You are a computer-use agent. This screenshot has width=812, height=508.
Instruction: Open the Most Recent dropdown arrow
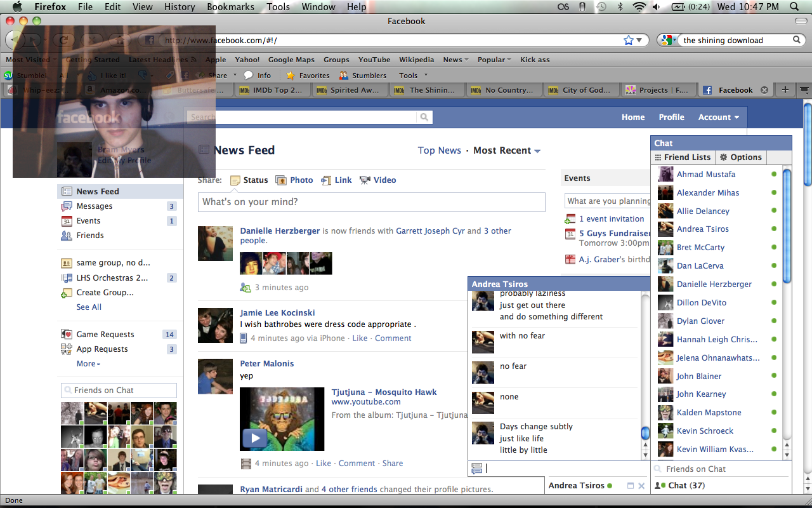(x=537, y=151)
